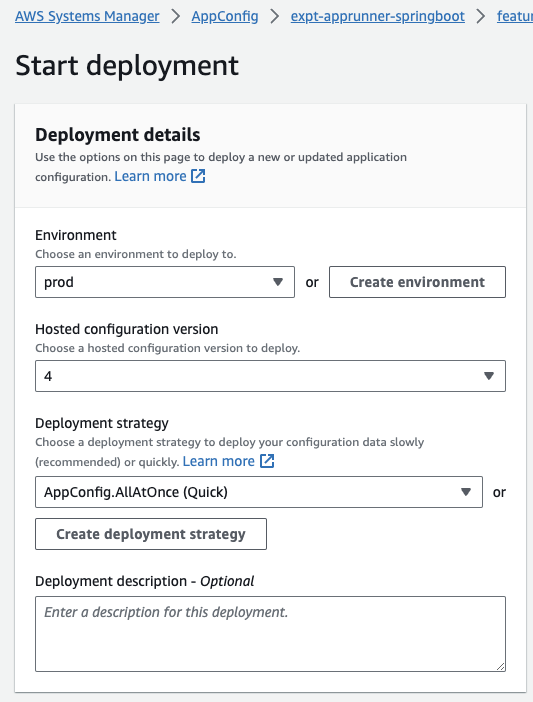Click the Deployment description - Optional label

[145, 581]
